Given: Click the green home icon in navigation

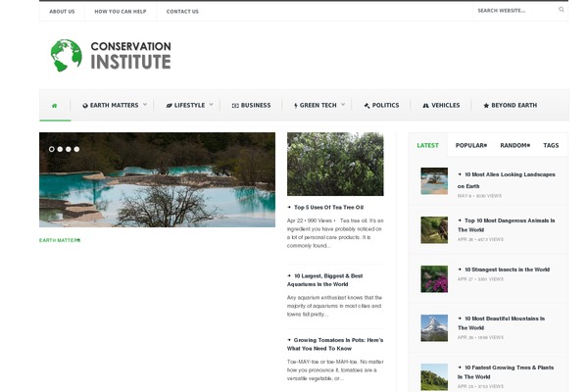Looking at the screenshot, I should click(x=54, y=106).
